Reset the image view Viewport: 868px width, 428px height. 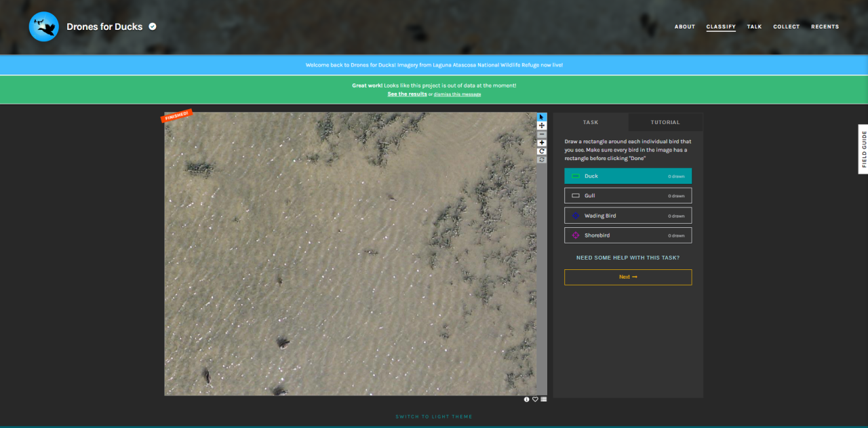pos(542,160)
